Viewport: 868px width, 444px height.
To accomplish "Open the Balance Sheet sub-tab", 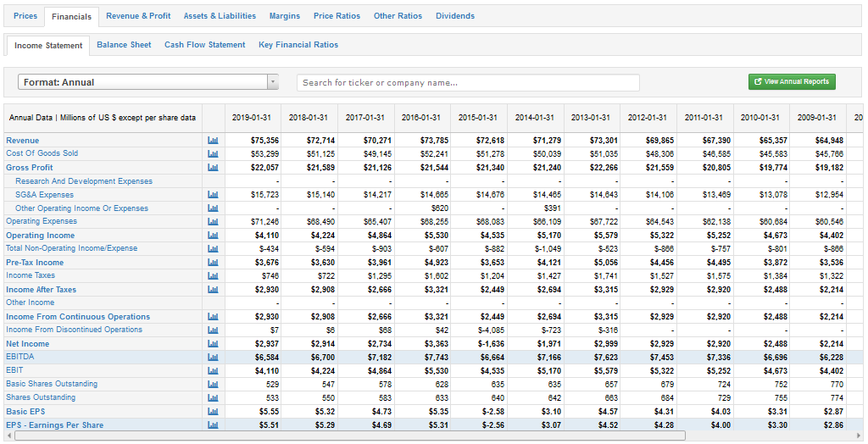I will [124, 45].
